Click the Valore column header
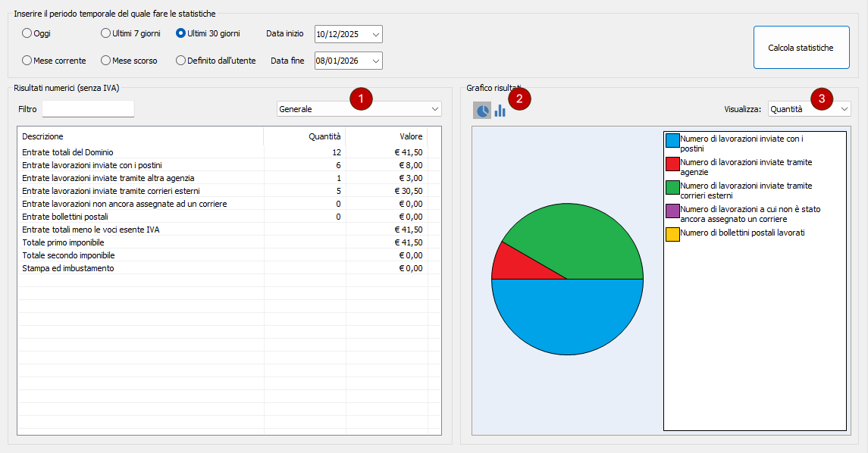This screenshot has width=868, height=453. coord(387,136)
